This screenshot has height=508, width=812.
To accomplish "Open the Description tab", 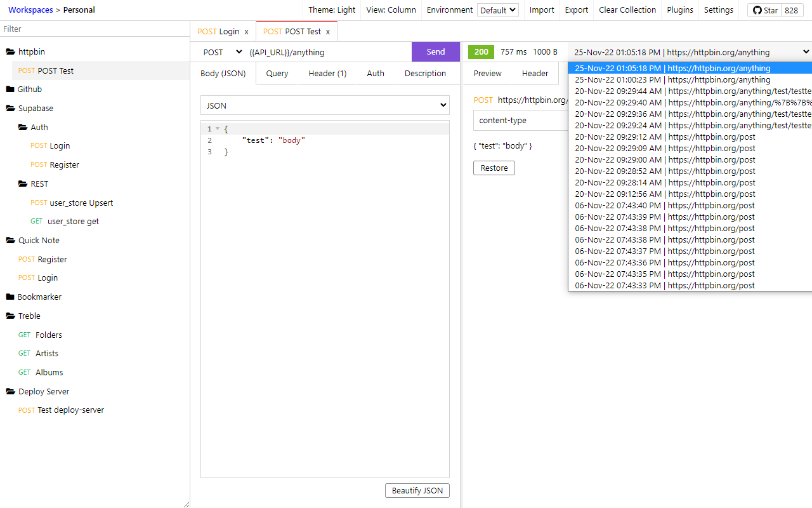I will tap(425, 74).
